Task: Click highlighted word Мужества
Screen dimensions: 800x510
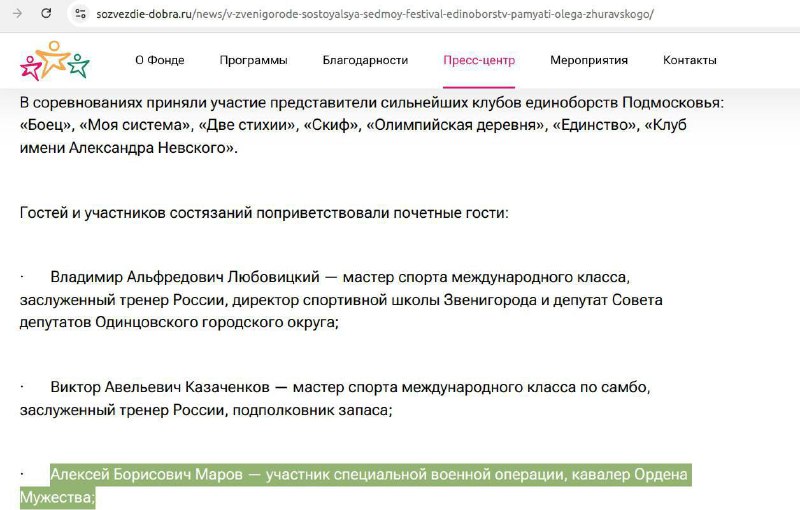Action: [x=56, y=497]
